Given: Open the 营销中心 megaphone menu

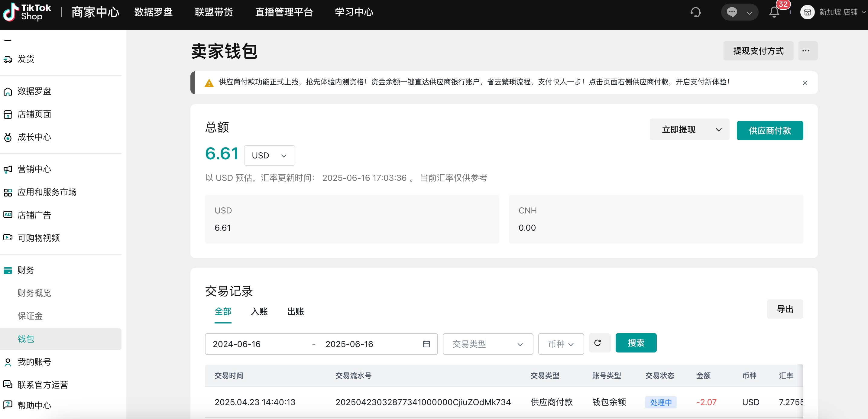Looking at the screenshot, I should [8, 169].
